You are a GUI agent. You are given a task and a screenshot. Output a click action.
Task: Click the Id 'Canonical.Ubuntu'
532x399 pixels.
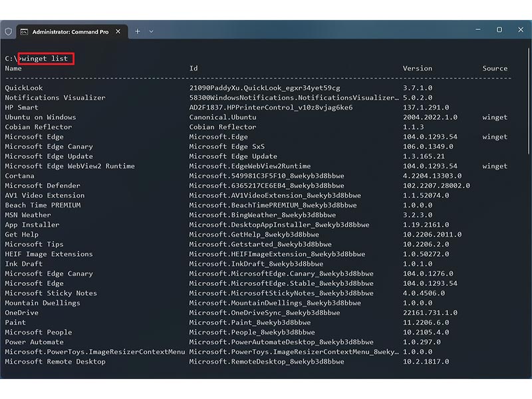click(x=223, y=118)
